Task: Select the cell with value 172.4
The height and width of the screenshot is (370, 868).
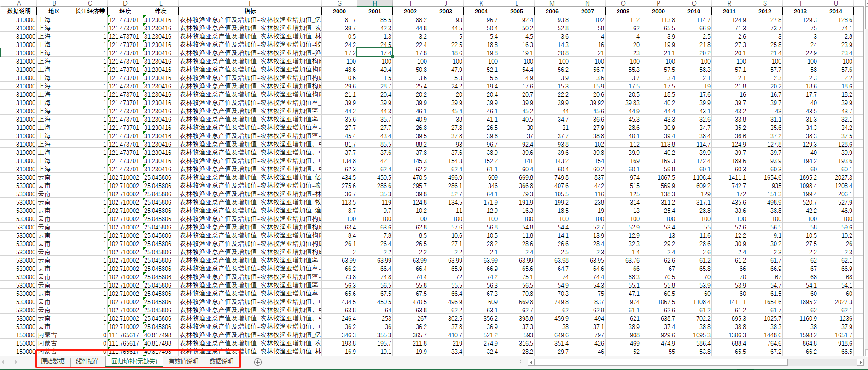Action: (694, 161)
